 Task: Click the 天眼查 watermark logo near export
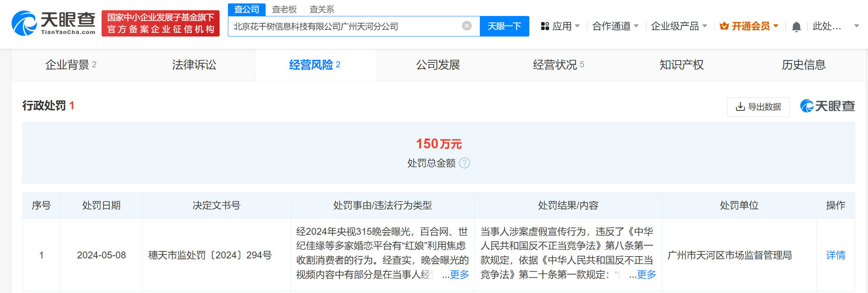click(x=827, y=106)
